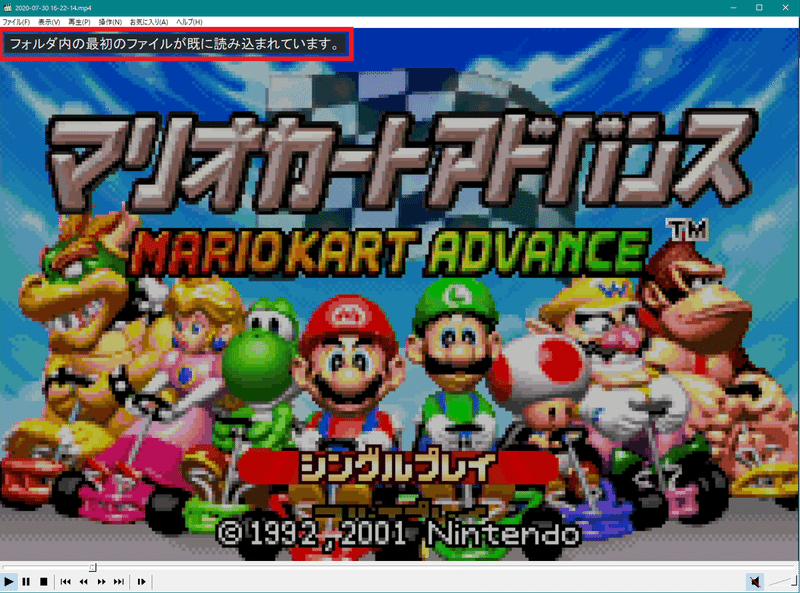Click the Play button
This screenshot has width=800, height=593.
(9, 581)
